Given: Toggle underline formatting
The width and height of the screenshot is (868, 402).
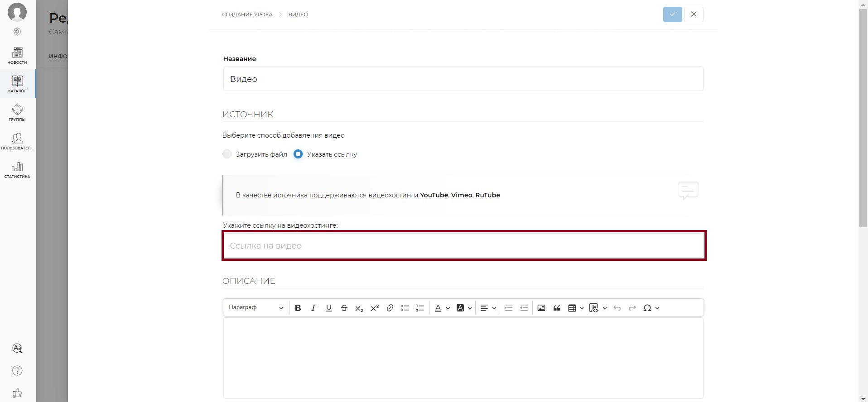Looking at the screenshot, I should [x=329, y=308].
